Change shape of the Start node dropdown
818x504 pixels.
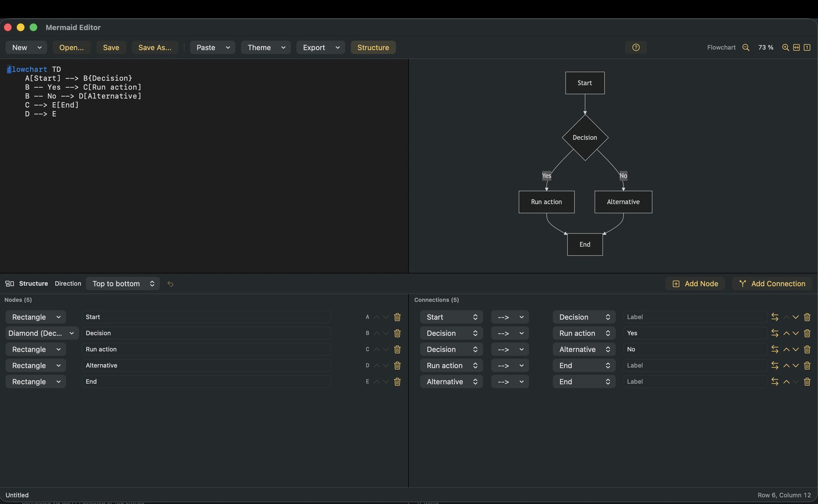[36, 317]
